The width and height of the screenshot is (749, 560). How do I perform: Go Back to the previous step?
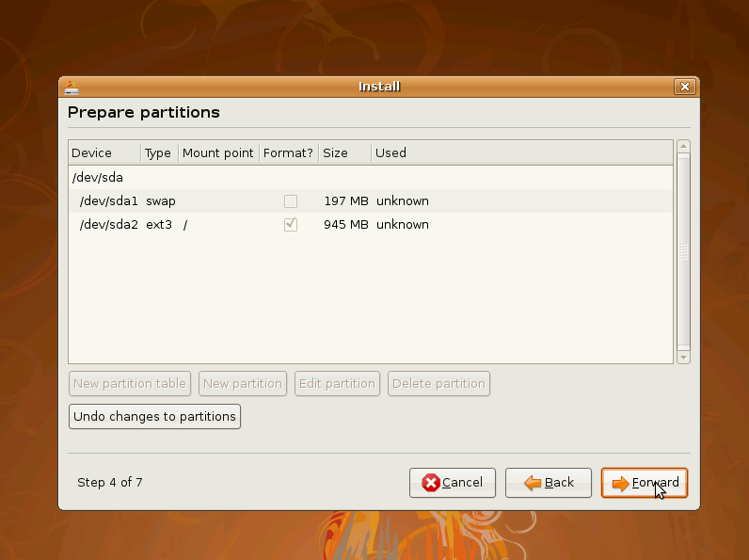[549, 483]
